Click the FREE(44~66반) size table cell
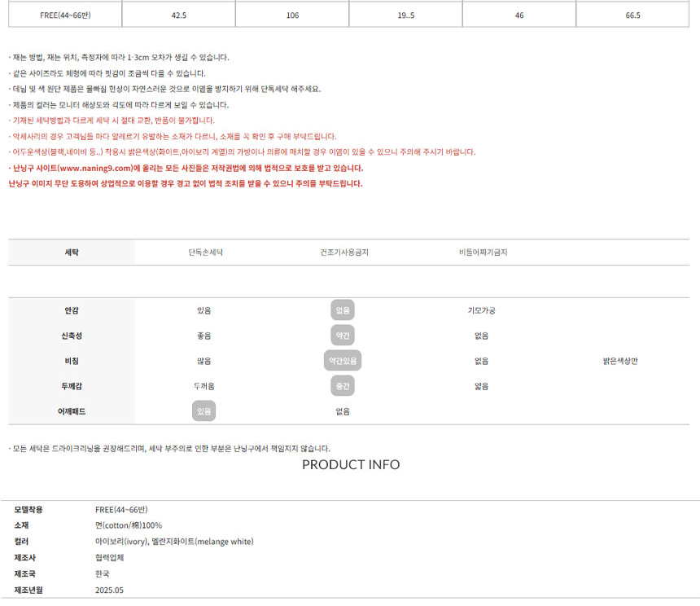This screenshot has width=700, height=606. (66, 15)
